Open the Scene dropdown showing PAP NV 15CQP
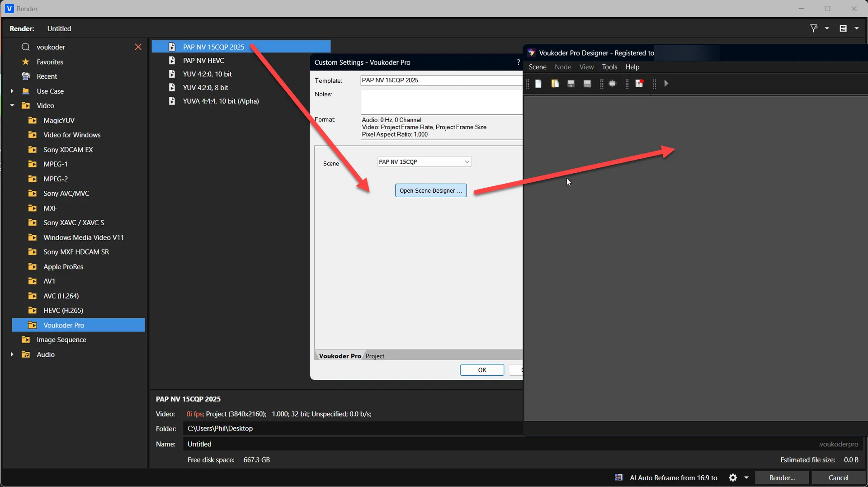Viewport: 868px width, 487px height. tap(424, 162)
